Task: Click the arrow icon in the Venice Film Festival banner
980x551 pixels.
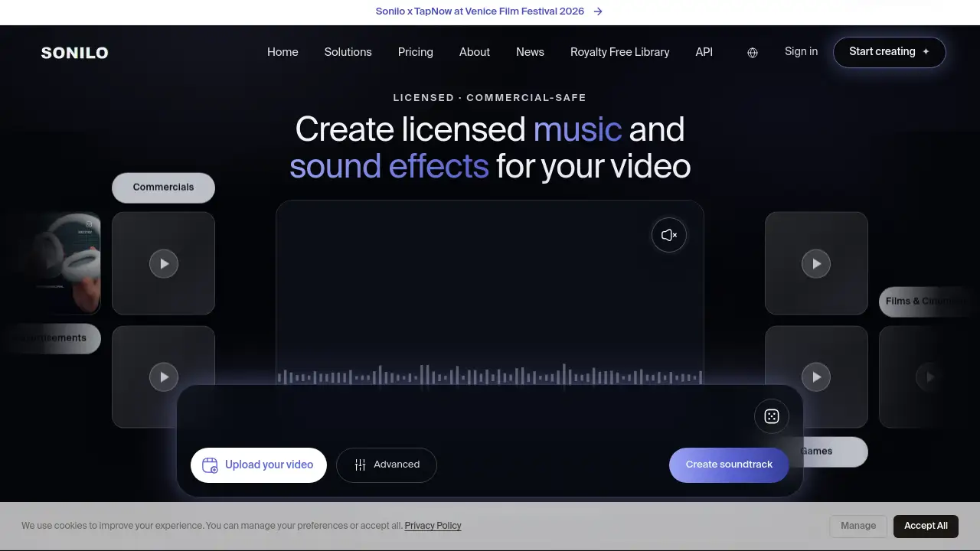Action: tap(599, 11)
